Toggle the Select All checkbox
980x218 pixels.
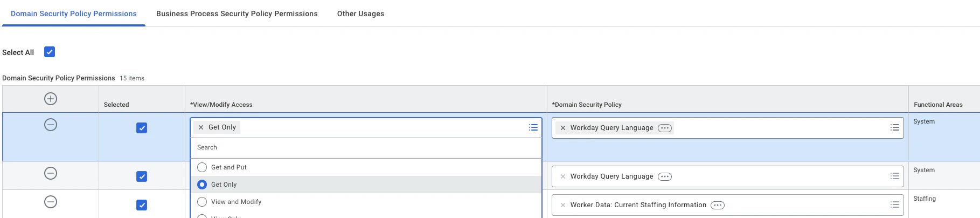[50, 52]
